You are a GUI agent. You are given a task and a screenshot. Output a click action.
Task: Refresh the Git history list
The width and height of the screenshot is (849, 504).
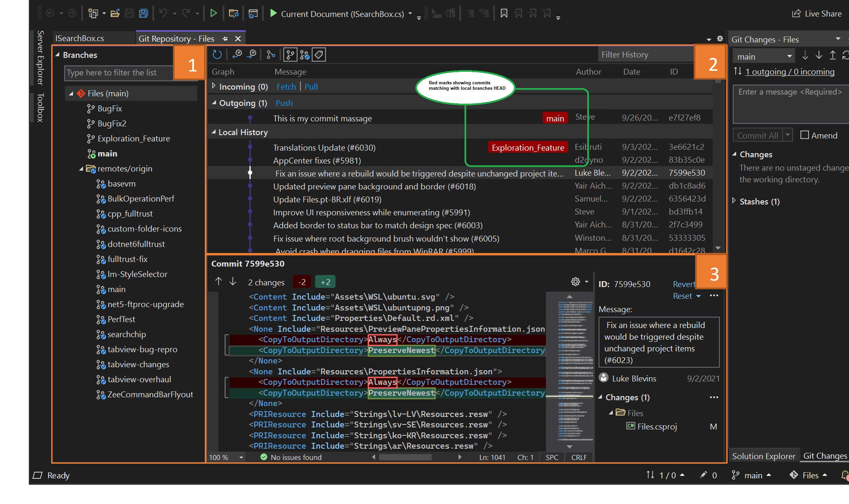click(217, 54)
